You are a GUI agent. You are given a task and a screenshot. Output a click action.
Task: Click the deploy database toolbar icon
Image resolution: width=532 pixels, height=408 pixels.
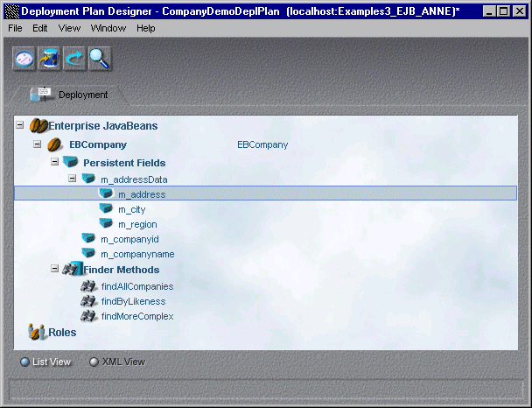49,59
